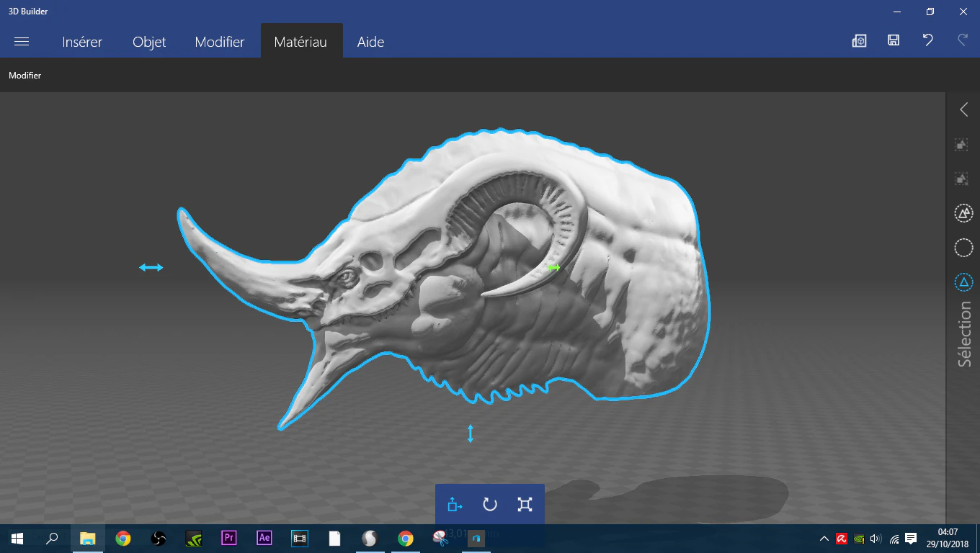Activate the Scale tool in the bottom toolbar
The height and width of the screenshot is (553, 980).
[x=525, y=504]
